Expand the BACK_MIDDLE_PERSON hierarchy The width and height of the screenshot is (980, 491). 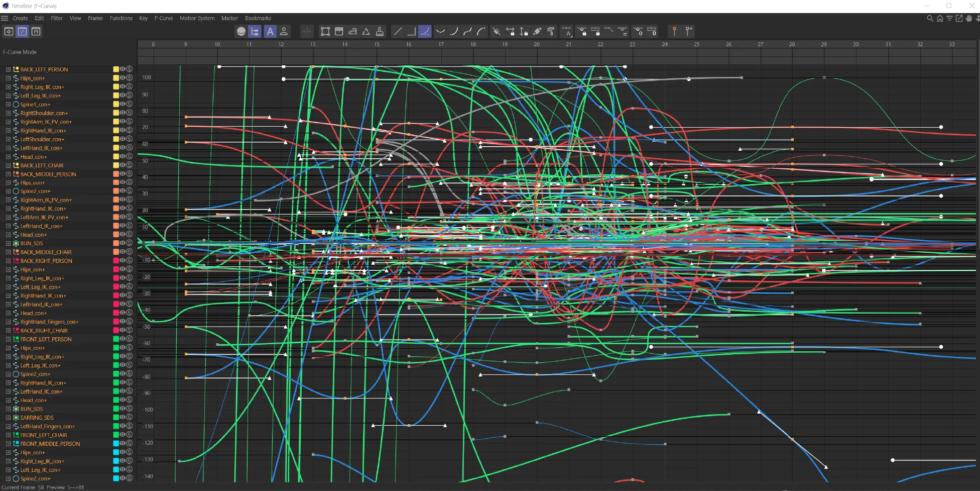pos(8,174)
